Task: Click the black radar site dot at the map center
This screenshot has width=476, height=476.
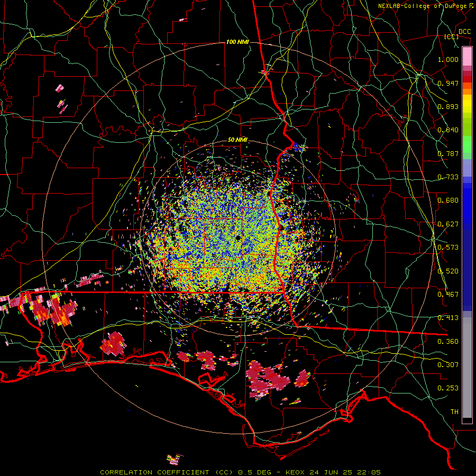Action: coord(238,237)
